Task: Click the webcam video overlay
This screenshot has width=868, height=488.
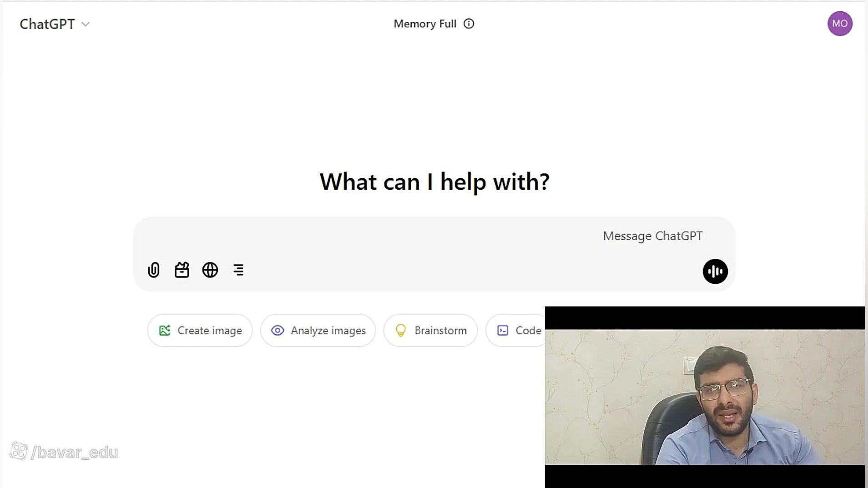Action: pos(705,397)
